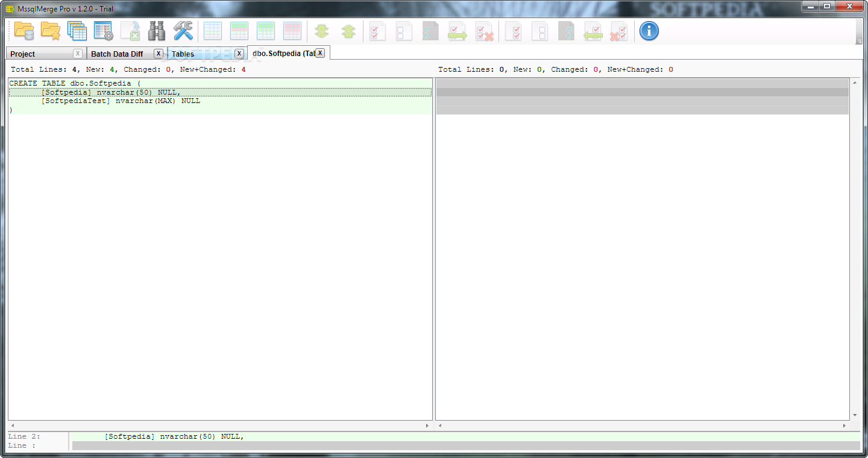Click the grid icon with green and red rows

tap(239, 31)
